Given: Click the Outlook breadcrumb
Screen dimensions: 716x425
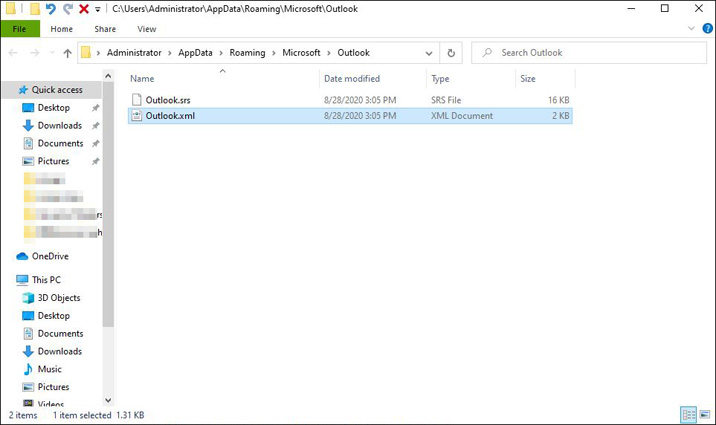Looking at the screenshot, I should [353, 52].
